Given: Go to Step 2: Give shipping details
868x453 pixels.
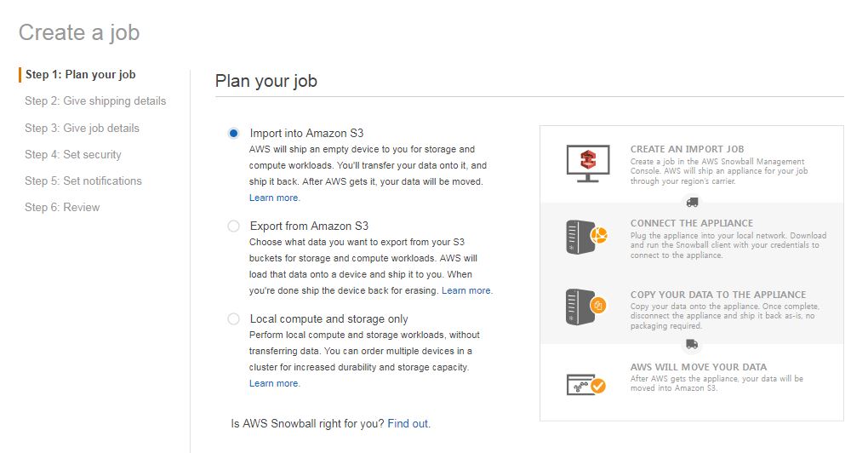Looking at the screenshot, I should pos(95,100).
